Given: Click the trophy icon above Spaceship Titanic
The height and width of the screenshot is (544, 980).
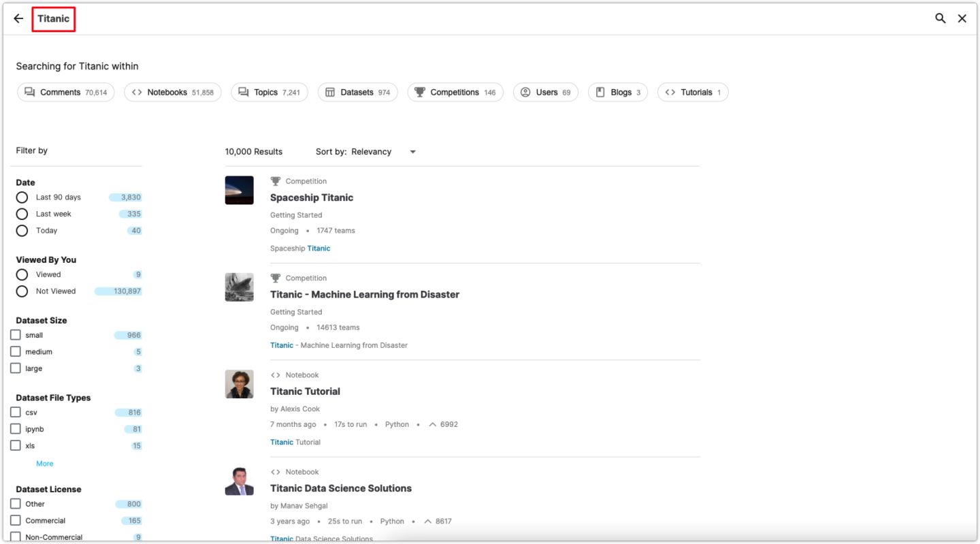Looking at the screenshot, I should [276, 181].
